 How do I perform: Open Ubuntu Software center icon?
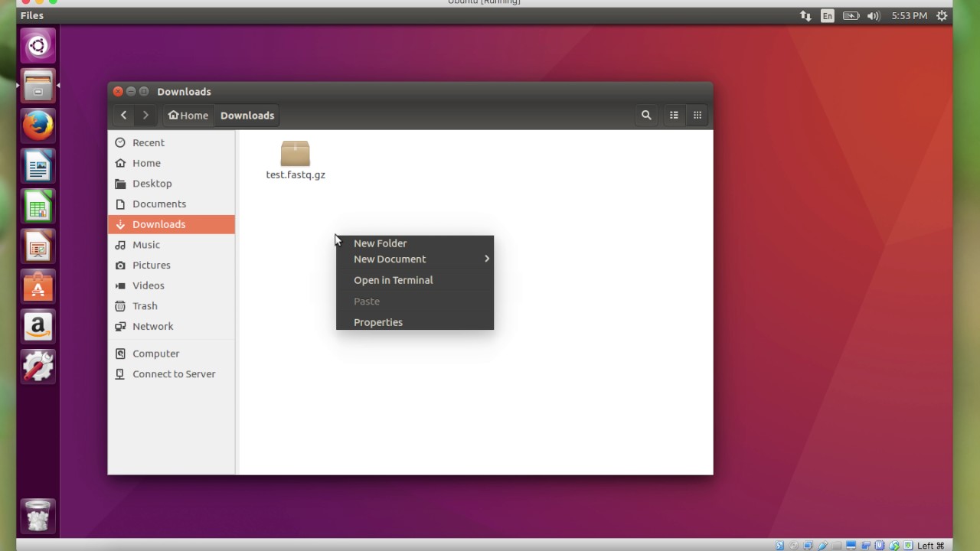(x=38, y=286)
